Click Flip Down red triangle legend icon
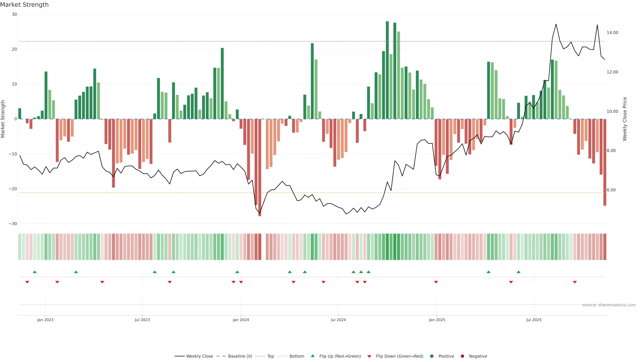The height and width of the screenshot is (362, 644). pyautogui.click(x=369, y=356)
